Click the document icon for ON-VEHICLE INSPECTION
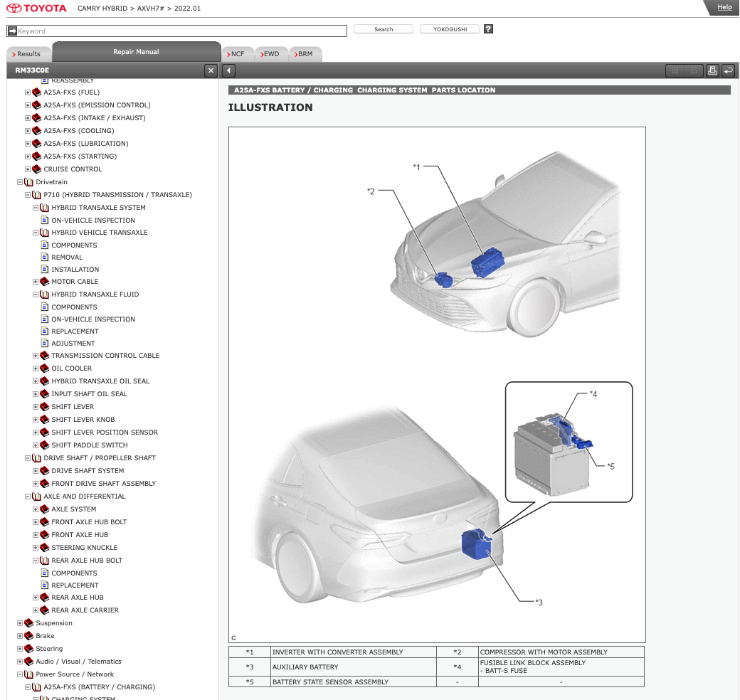Image resolution: width=740 pixels, height=700 pixels. coord(46,220)
